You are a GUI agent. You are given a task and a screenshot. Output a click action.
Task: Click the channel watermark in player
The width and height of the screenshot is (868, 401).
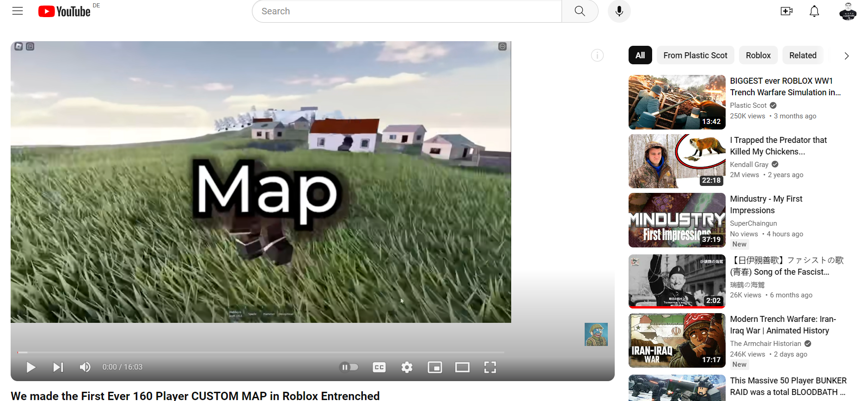pos(596,334)
